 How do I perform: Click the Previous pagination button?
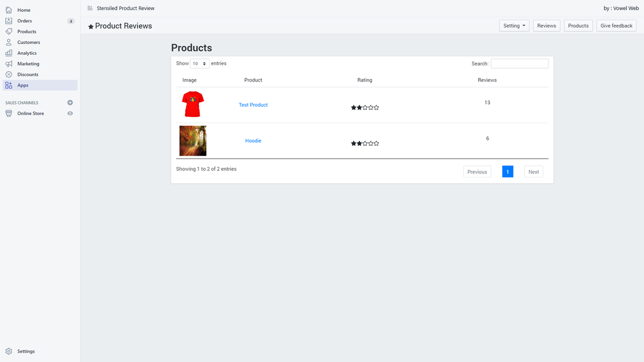[477, 172]
